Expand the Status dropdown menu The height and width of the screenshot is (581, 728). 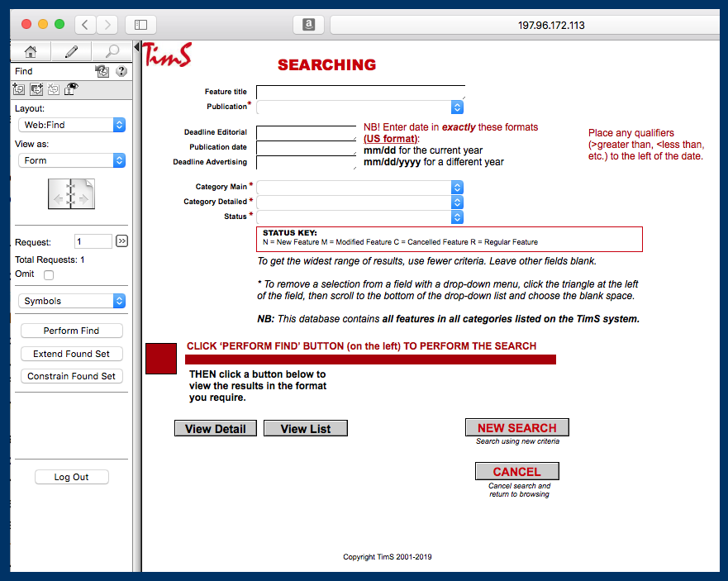[456, 217]
